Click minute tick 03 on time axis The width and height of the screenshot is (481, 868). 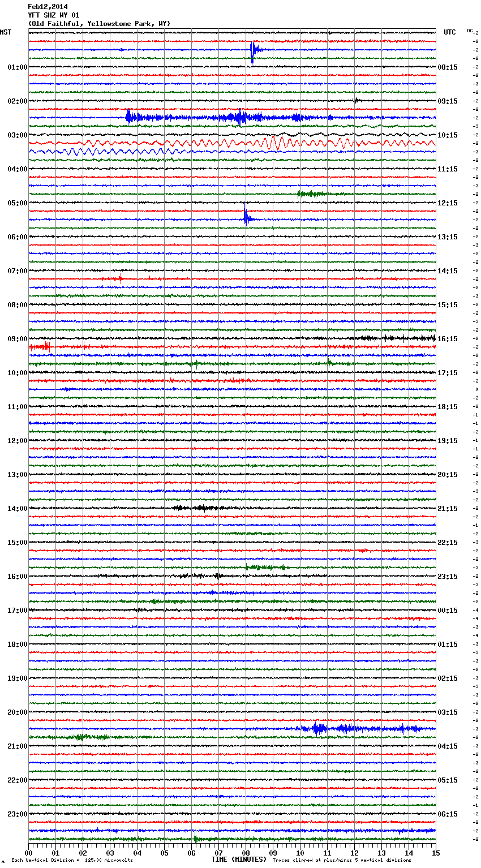click(x=110, y=852)
